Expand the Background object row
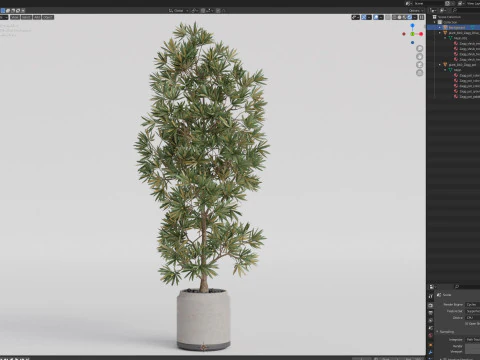Image resolution: width=480 pixels, height=360 pixels. point(440,27)
